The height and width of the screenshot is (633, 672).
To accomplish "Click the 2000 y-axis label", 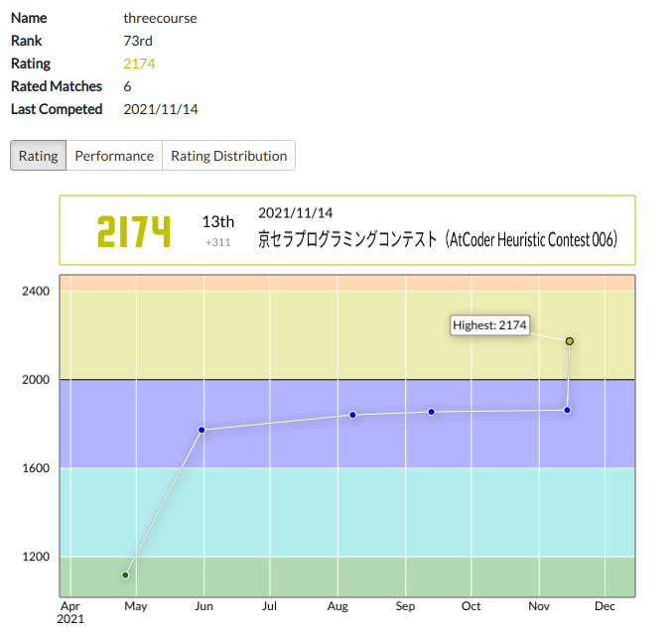I will pos(36,379).
